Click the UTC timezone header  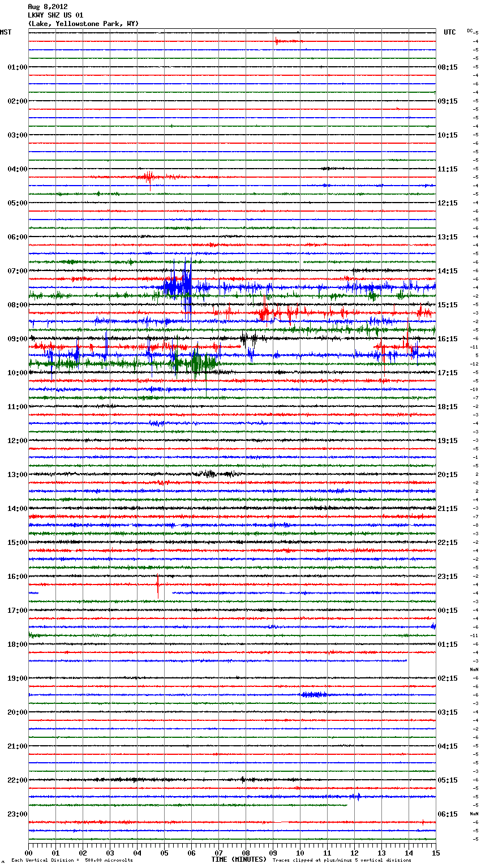(449, 32)
